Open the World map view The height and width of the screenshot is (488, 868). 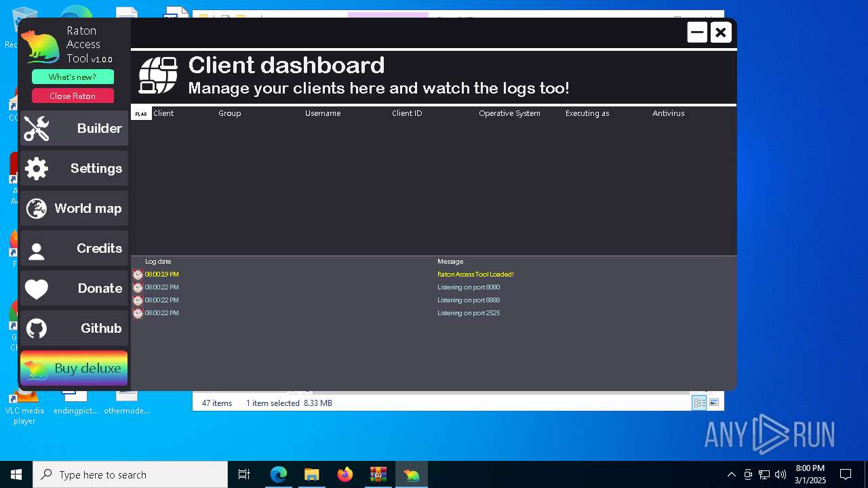click(x=74, y=208)
